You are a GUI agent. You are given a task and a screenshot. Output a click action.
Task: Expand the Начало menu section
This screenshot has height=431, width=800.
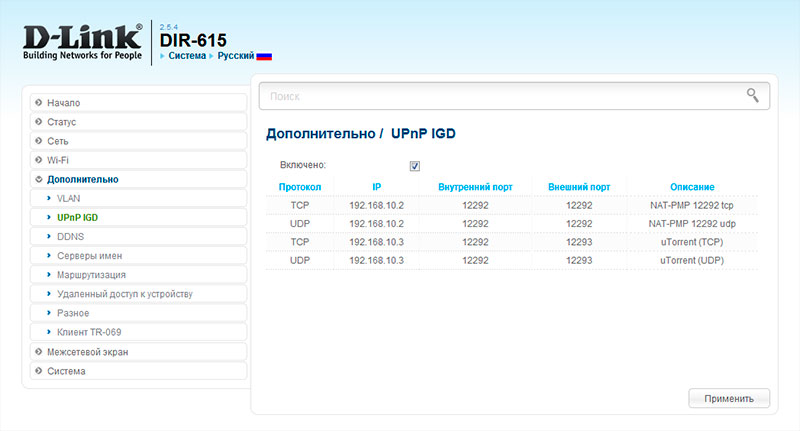63,103
